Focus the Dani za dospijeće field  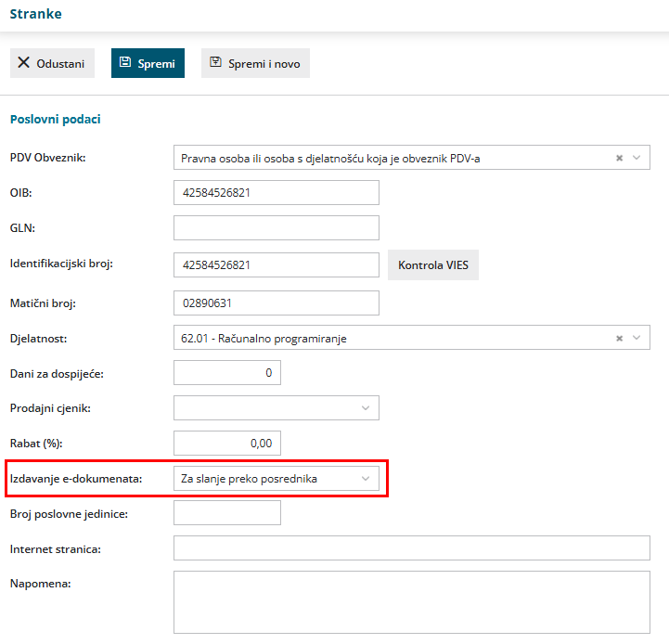click(x=227, y=372)
